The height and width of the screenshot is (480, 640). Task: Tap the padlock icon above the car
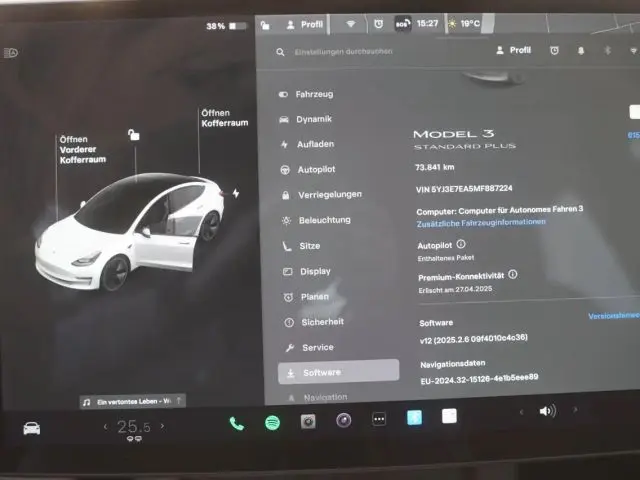point(133,135)
